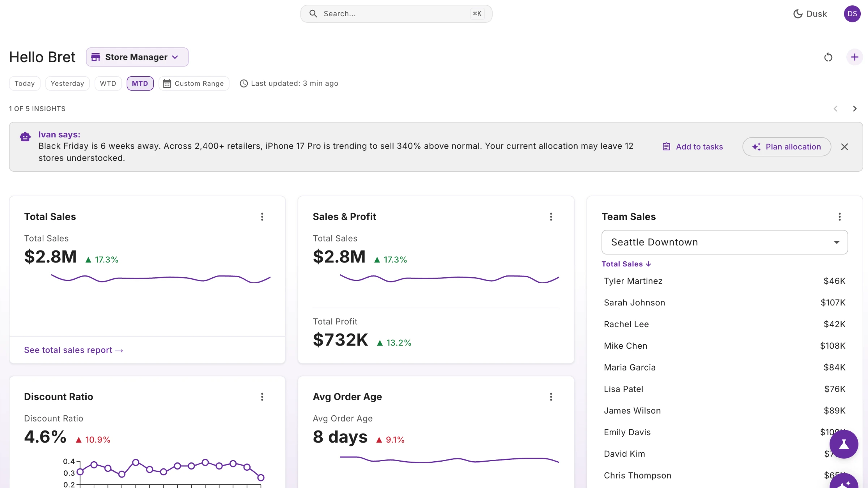Click the 1 OF 5 INSIGHTS label

point(37,109)
